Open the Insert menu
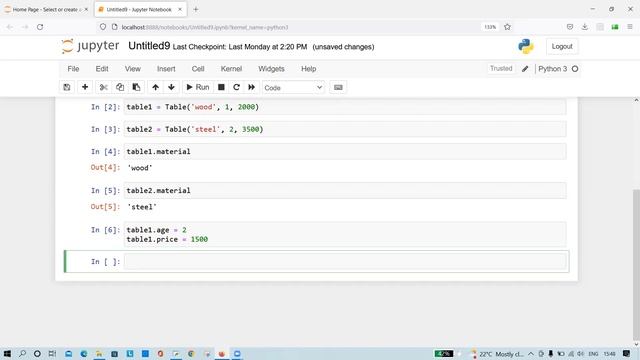The image size is (640, 360). pos(166,69)
